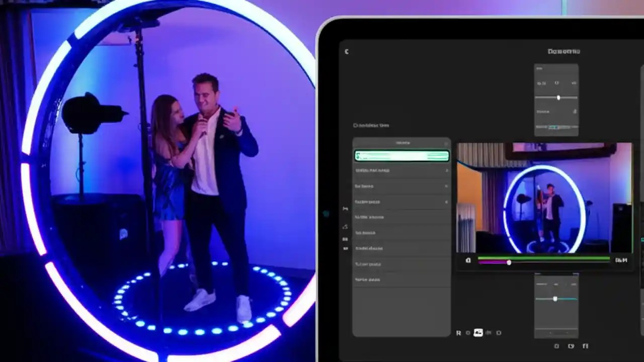The image size is (644, 362).
Task: Click the timestamp label right of the playback bar
Action: (621, 260)
